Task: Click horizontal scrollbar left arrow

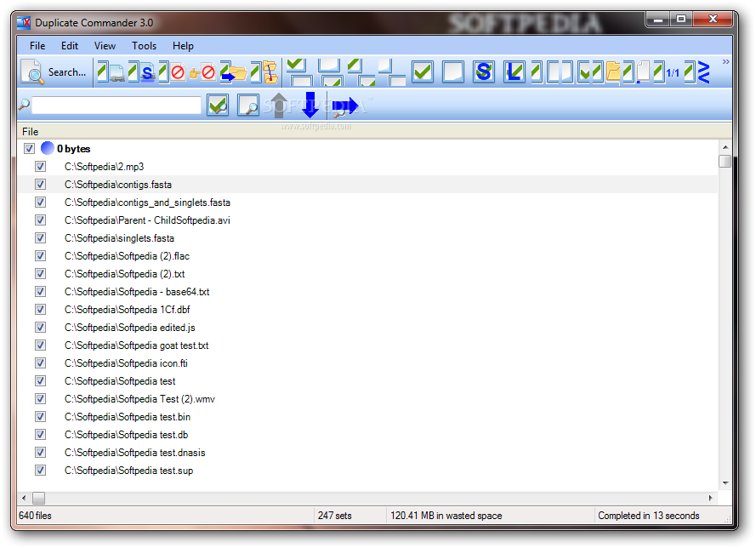Action: click(24, 498)
